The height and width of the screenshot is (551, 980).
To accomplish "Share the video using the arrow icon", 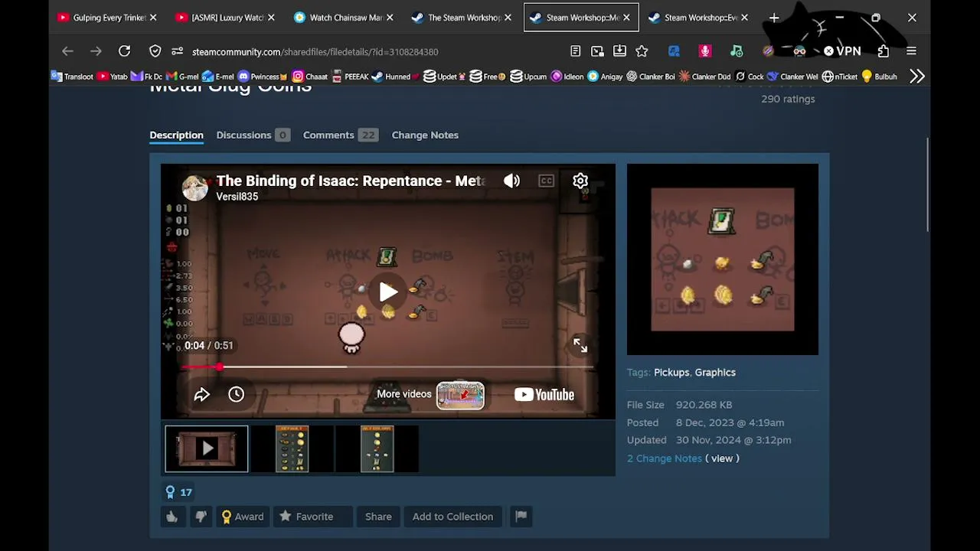I will pos(201,395).
